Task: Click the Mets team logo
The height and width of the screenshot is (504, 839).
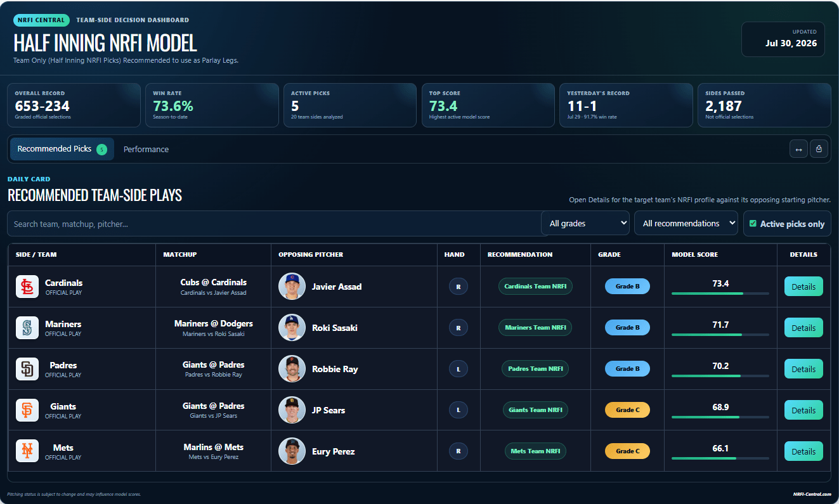Action: tap(27, 451)
